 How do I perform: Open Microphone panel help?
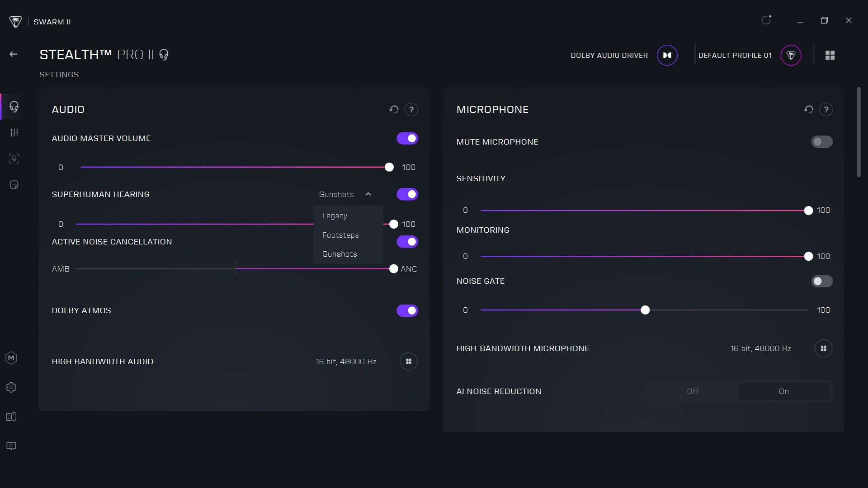point(826,109)
